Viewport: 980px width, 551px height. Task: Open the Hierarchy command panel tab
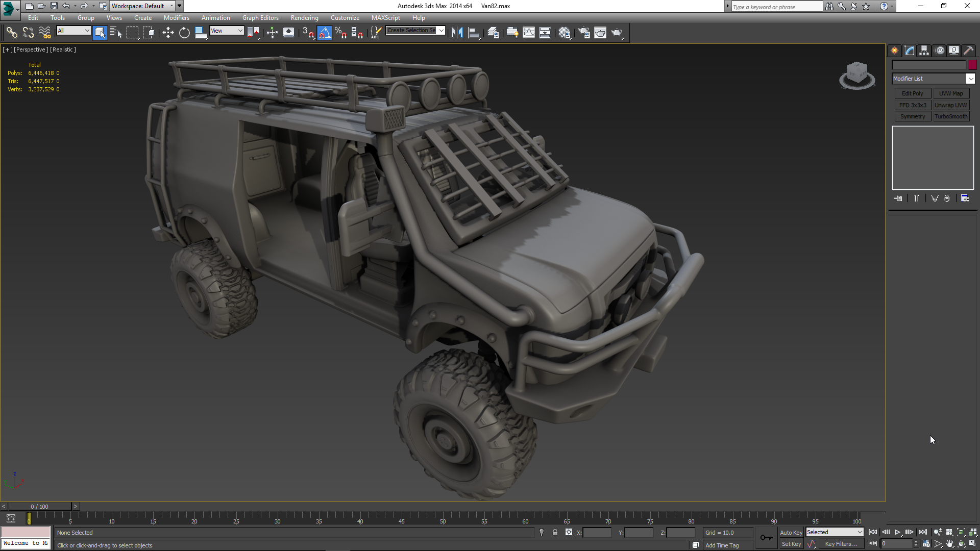pyautogui.click(x=924, y=51)
